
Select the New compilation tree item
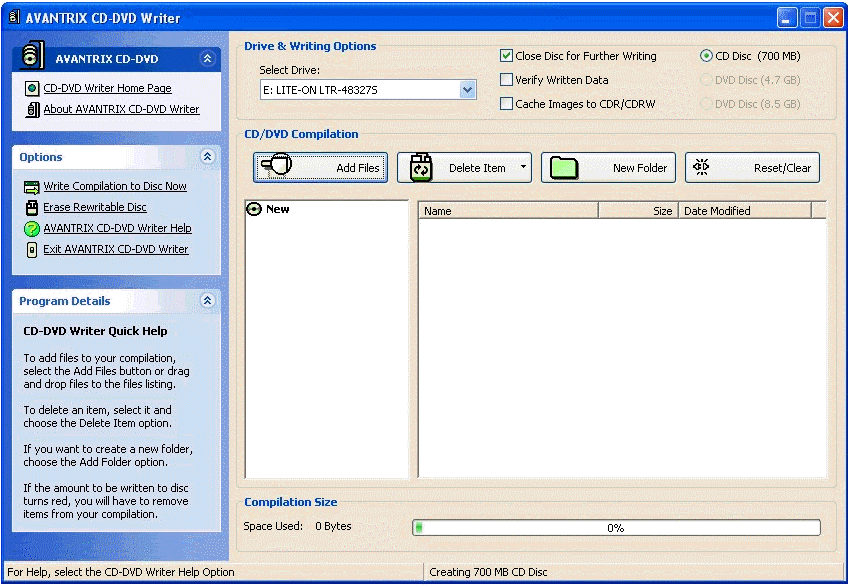[277, 209]
